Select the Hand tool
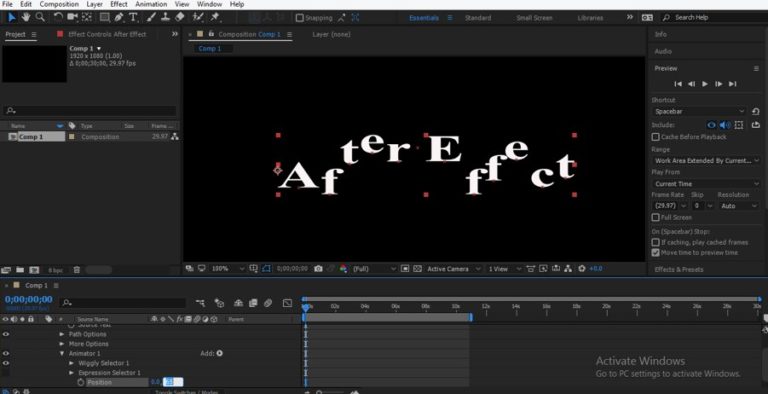 [x=25, y=17]
